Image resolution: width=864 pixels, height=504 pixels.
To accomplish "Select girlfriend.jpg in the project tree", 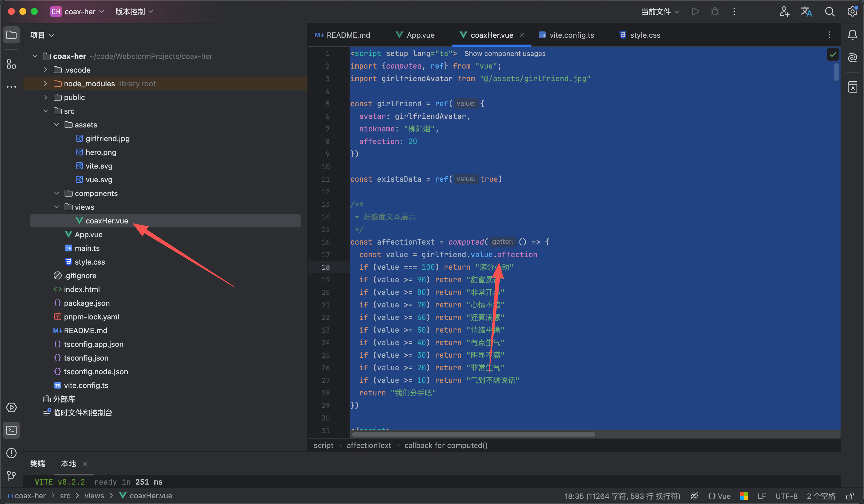I will point(107,138).
